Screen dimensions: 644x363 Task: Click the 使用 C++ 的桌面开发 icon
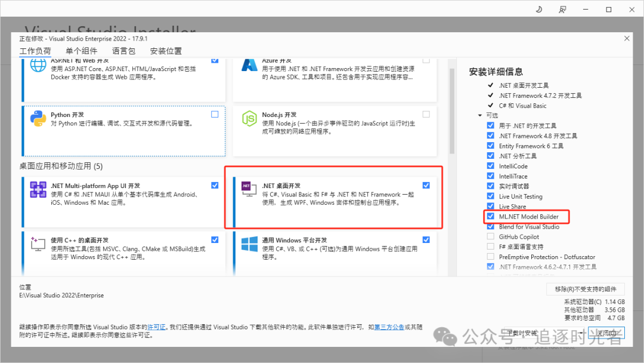pyautogui.click(x=38, y=244)
